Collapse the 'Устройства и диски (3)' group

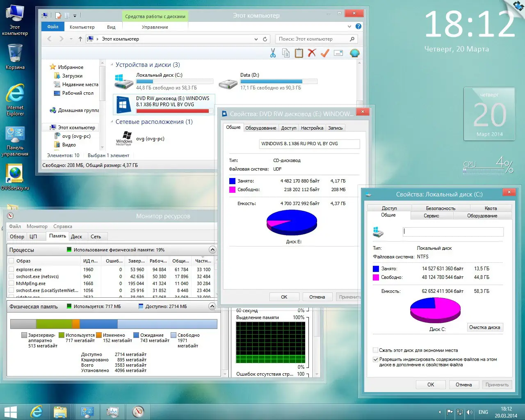(112, 65)
